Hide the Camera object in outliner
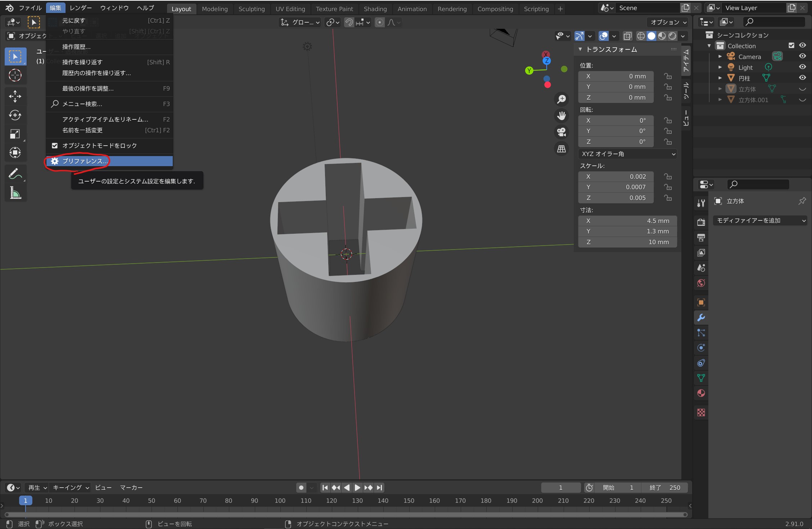 tap(802, 56)
